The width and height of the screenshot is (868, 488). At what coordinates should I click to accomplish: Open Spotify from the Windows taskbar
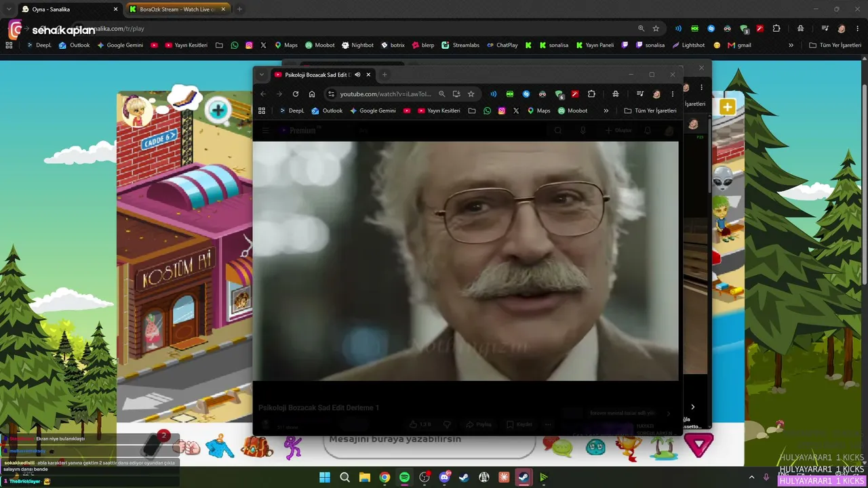tap(404, 477)
